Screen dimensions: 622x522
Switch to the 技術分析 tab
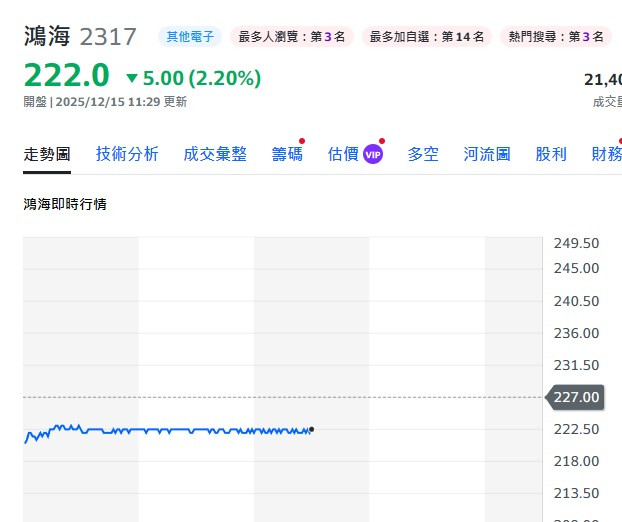click(127, 154)
